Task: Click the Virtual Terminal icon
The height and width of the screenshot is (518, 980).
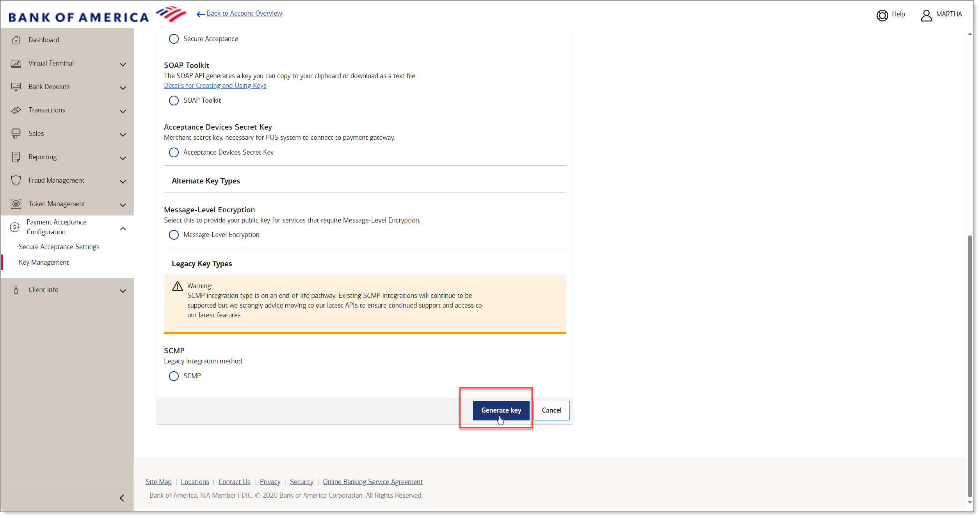Action: pyautogui.click(x=16, y=63)
